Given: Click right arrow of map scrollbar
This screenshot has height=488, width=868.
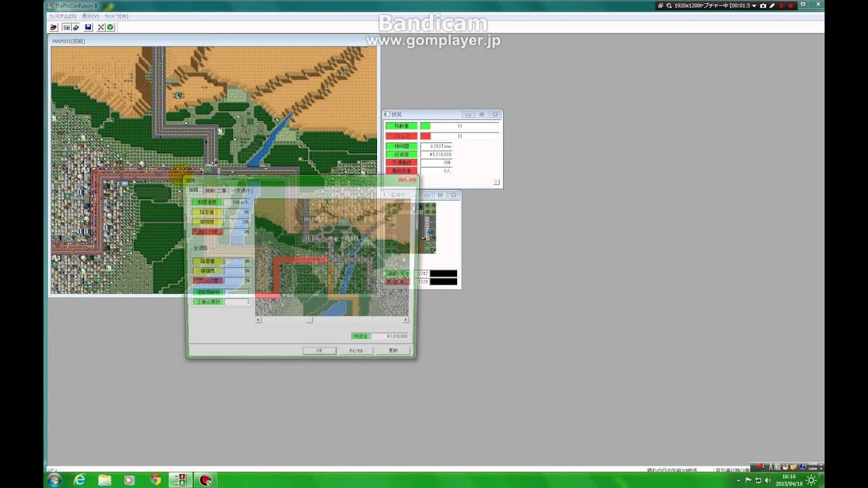Looking at the screenshot, I should coord(406,320).
